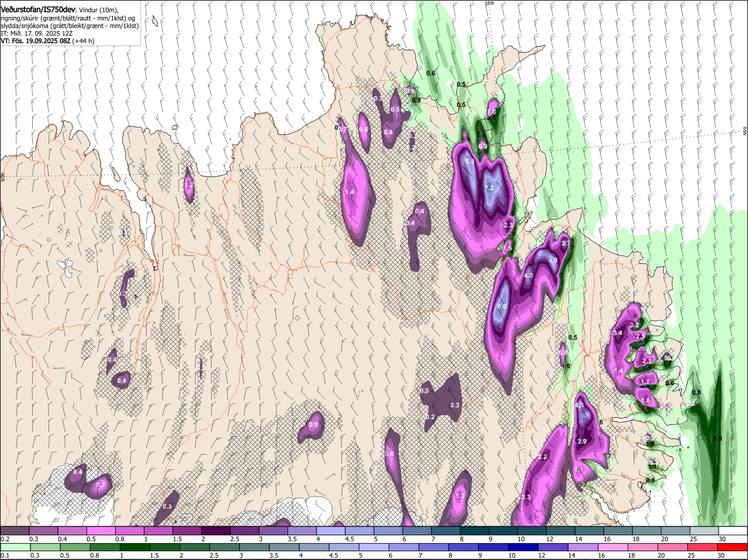Click the dark teal snow legend swatch between 9 and 10
The width and height of the screenshot is (748, 560).
503,531
